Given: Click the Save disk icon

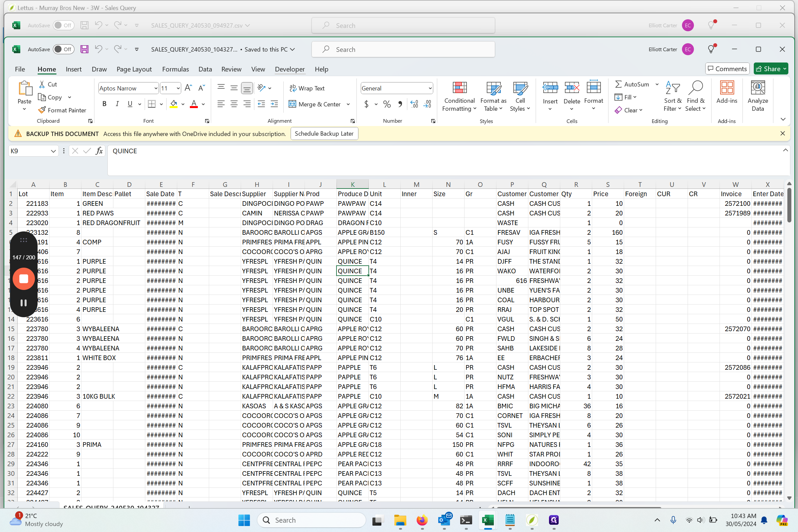Looking at the screenshot, I should pyautogui.click(x=84, y=49).
